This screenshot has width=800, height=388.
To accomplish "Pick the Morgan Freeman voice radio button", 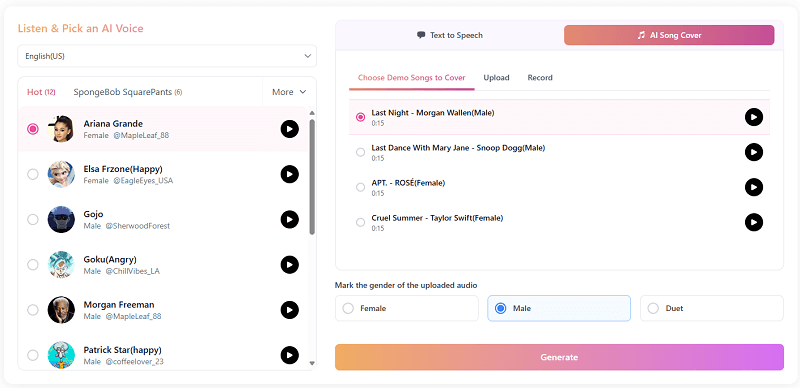I will point(33,310).
